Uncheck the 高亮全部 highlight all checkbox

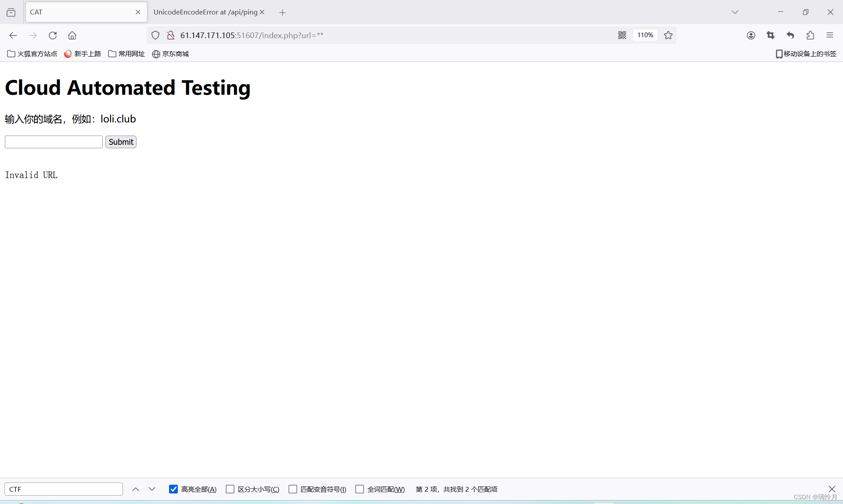pos(173,489)
